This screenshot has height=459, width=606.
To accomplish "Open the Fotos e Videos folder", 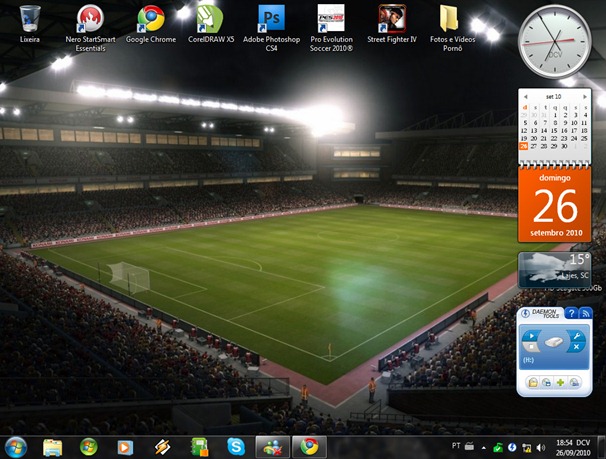I will (452, 28).
